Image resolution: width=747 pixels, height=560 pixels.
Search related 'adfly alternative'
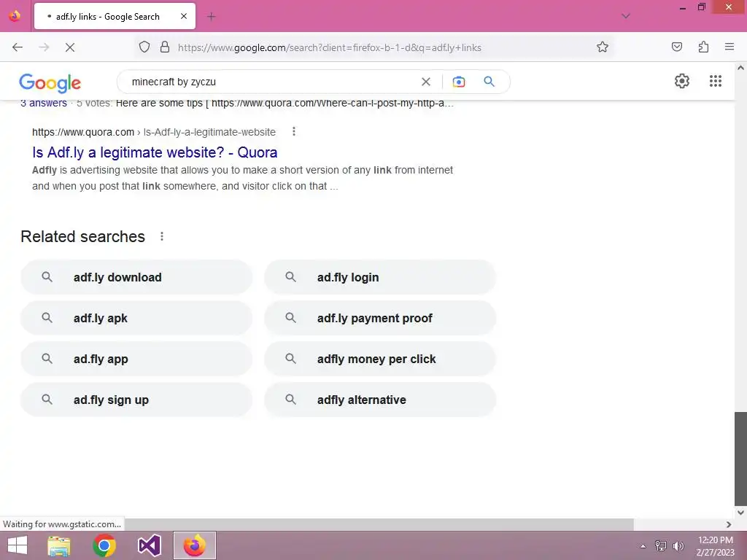(379, 400)
